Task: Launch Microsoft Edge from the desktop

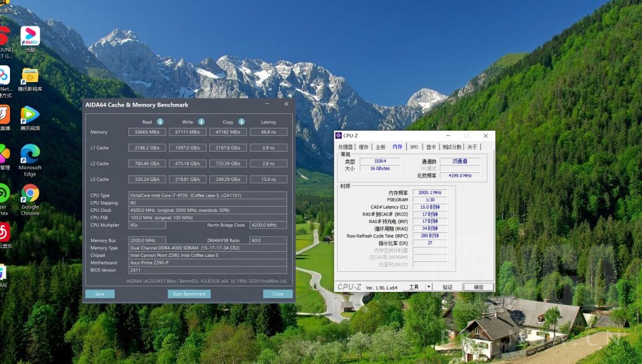Action: tap(29, 154)
